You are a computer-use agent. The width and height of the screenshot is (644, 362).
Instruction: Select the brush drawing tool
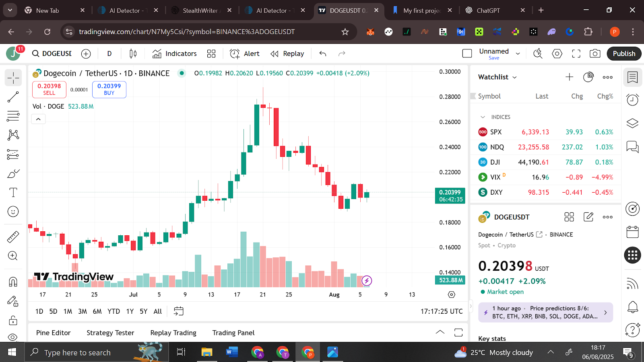13,173
